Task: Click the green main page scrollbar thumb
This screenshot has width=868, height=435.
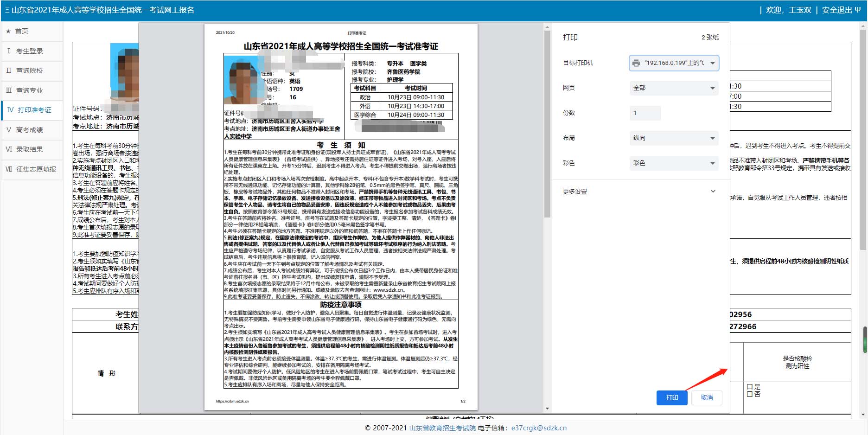Action: [864, 339]
